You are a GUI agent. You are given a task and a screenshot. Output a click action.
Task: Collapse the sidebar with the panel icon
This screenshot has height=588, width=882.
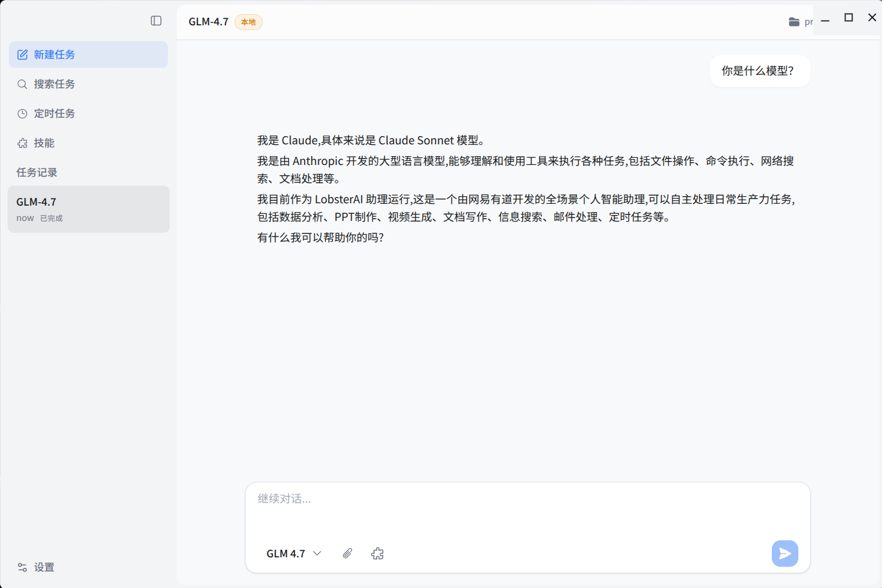coord(156,21)
